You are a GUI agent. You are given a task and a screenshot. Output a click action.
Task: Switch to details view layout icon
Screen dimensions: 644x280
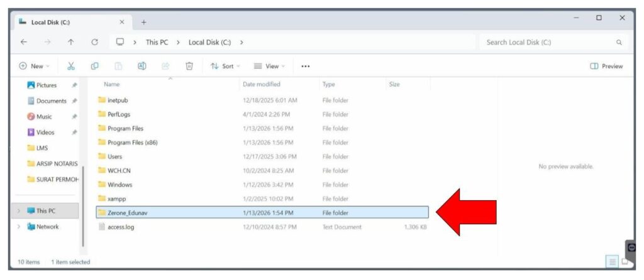point(613,261)
